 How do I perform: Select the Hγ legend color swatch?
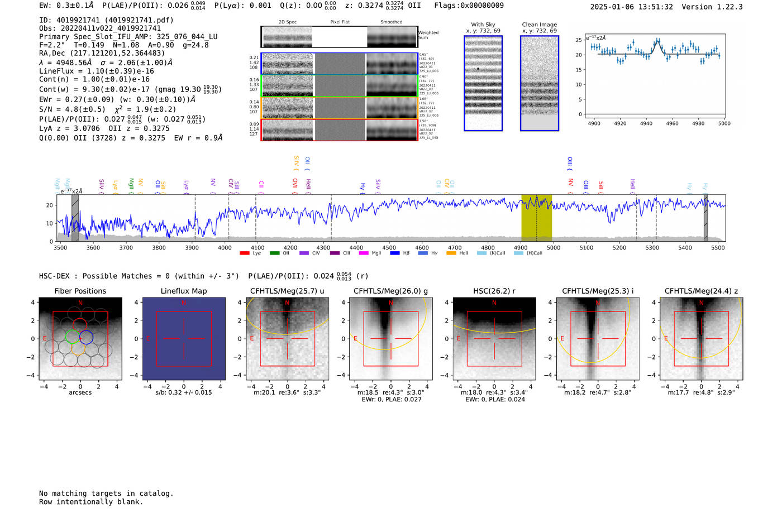coord(423,253)
